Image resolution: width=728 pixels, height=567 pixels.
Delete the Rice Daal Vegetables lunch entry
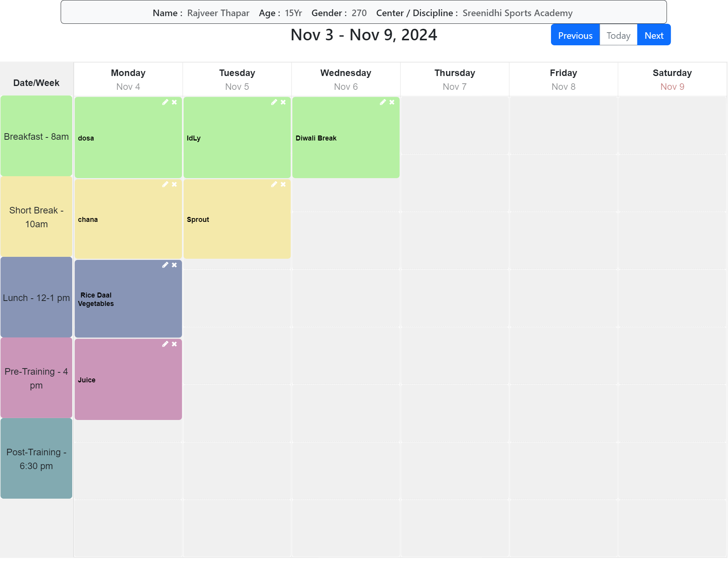coord(174,265)
